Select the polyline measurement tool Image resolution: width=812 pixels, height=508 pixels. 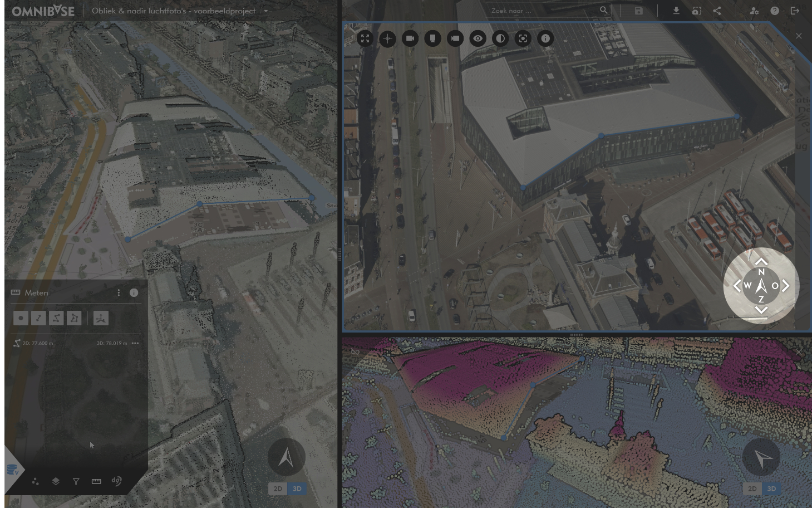coord(56,318)
